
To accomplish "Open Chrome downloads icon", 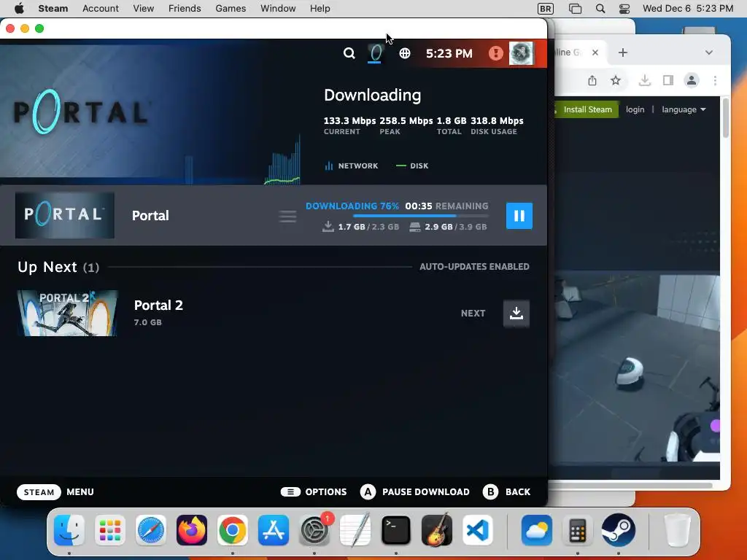I will 645,80.
